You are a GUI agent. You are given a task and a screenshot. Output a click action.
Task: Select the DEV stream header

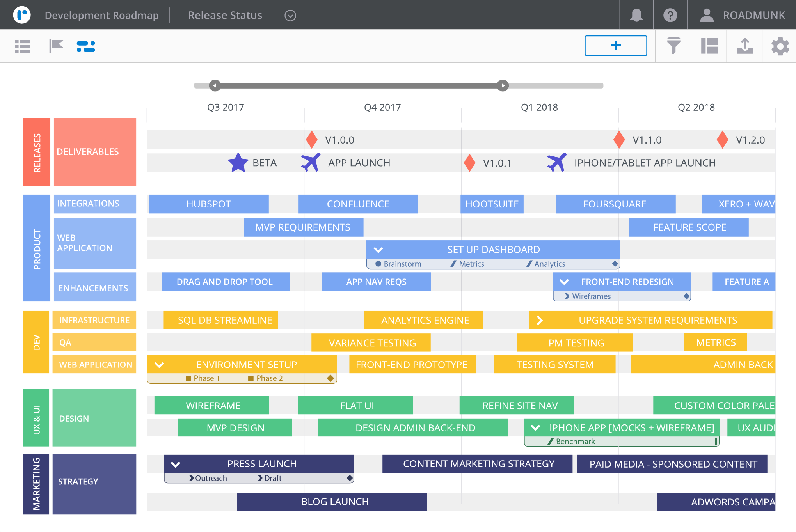pos(36,342)
